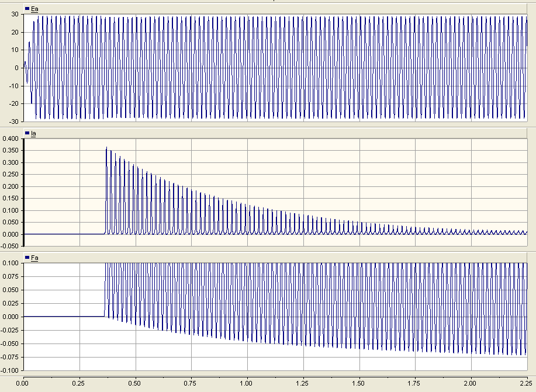Click the 1.25 time axis label
This screenshot has width=536, height=392.
click(302, 383)
